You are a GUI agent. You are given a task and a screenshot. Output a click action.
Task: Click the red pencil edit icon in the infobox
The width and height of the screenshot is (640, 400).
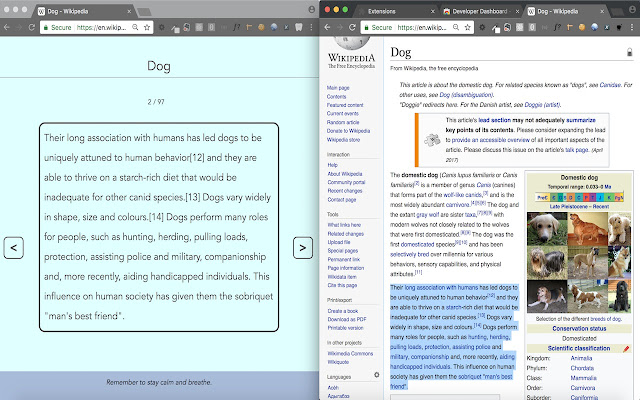pyautogui.click(x=626, y=348)
